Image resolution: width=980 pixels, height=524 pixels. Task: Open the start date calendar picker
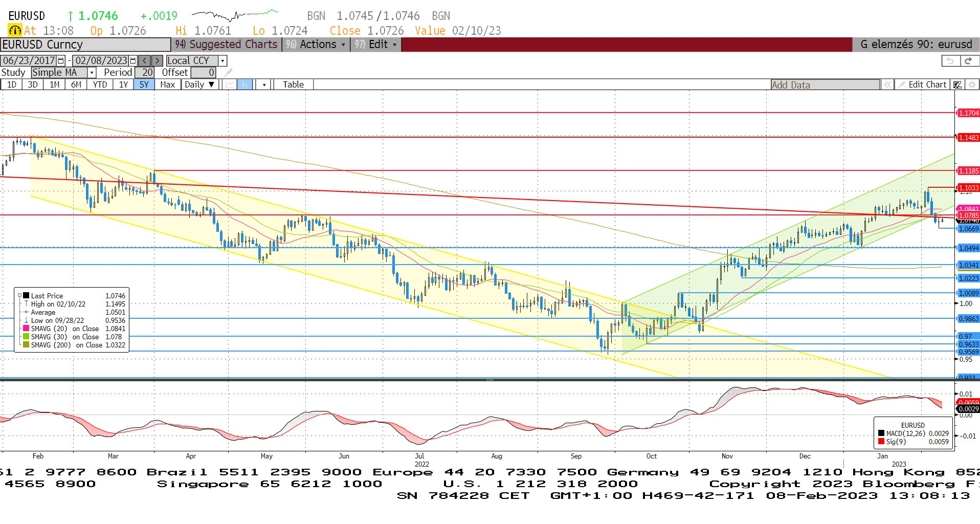point(61,60)
